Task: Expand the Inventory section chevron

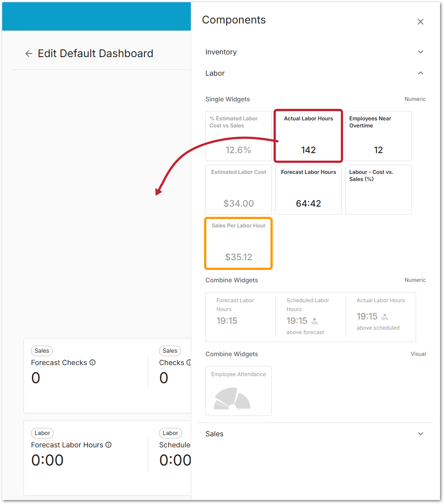Action: (x=420, y=52)
